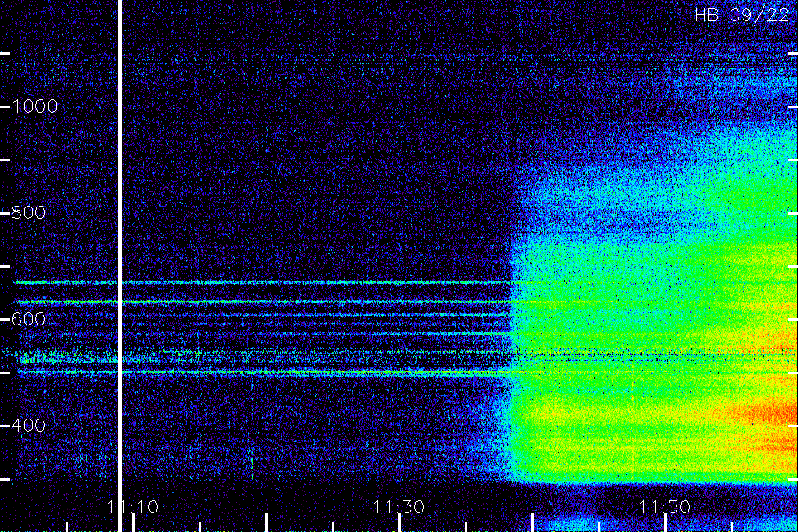This screenshot has height=532, width=798.
Task: Click the HB 09/22 label
Action: click(x=741, y=15)
